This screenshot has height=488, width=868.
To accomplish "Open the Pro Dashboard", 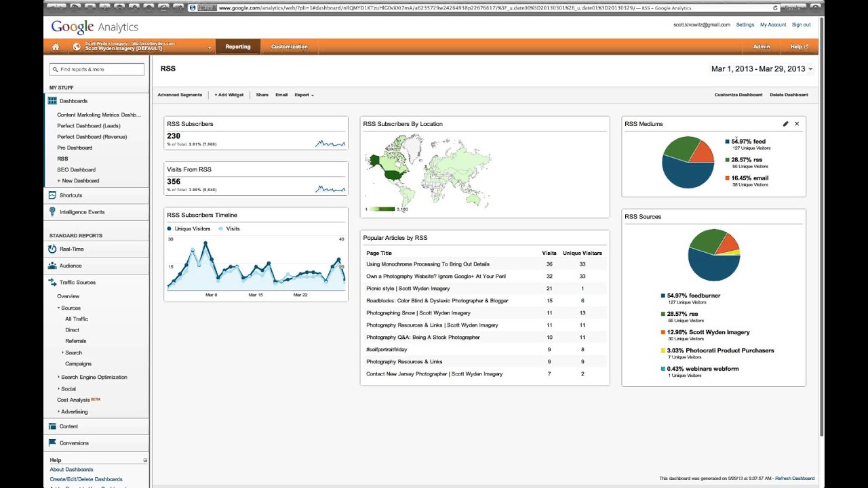I will click(x=75, y=148).
